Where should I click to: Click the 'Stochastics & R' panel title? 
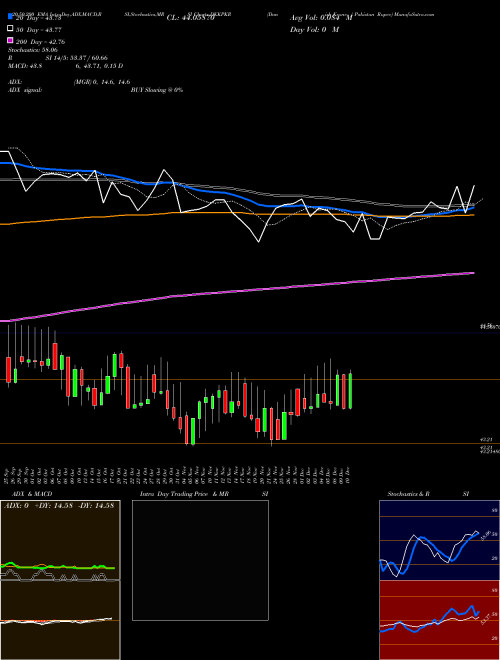tap(408, 494)
